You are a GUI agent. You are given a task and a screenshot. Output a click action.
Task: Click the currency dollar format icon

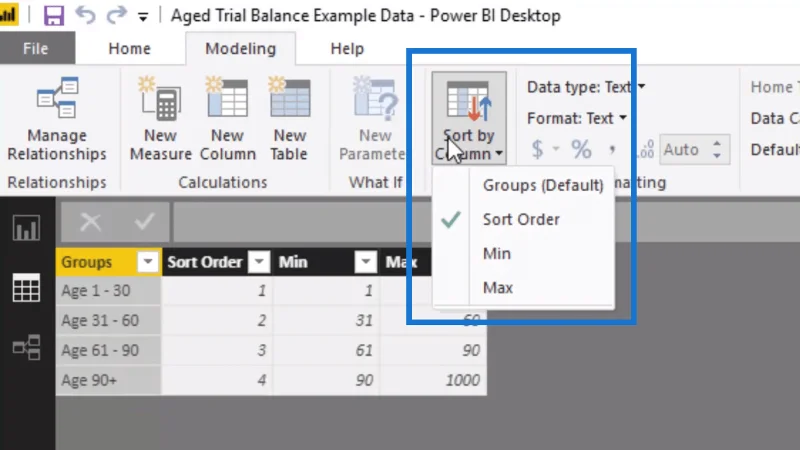(537, 149)
